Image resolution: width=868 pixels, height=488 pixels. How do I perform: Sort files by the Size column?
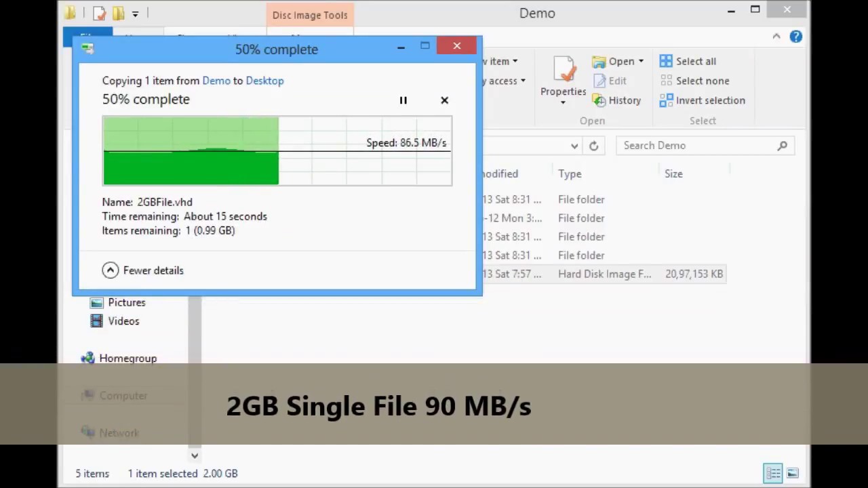[673, 174]
